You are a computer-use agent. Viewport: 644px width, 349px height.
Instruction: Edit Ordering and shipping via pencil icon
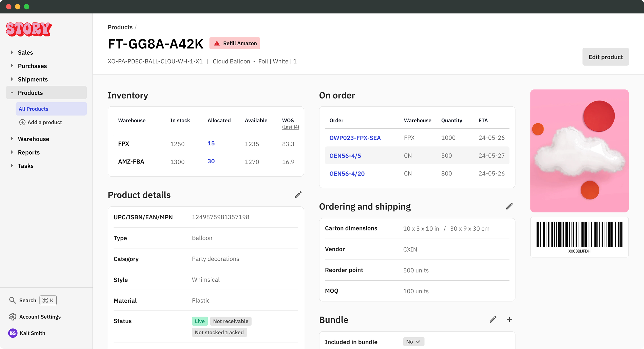pos(509,206)
